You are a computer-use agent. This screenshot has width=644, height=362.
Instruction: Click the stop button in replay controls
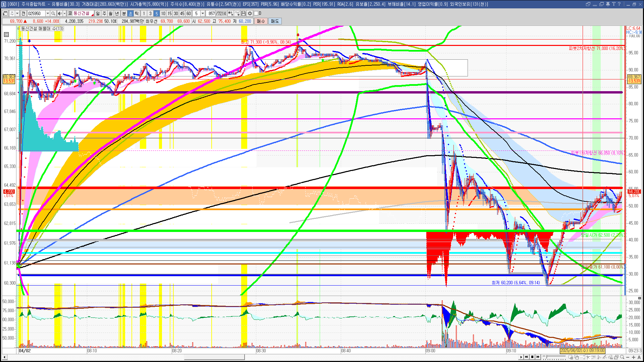coord(532,357)
